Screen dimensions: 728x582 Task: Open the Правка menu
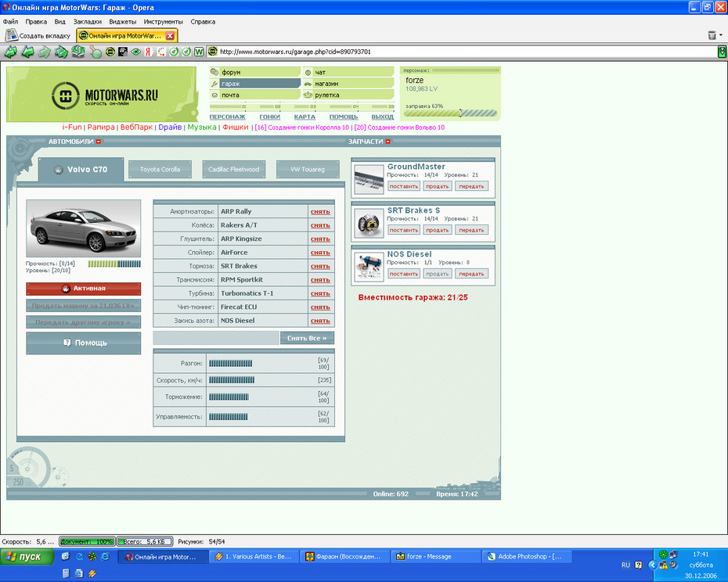[x=36, y=21]
